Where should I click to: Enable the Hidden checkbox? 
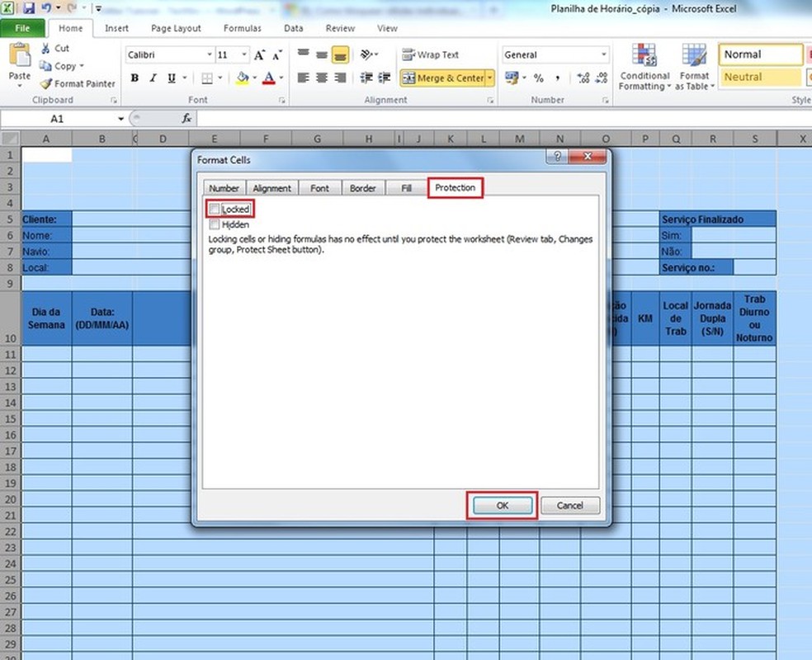point(216,224)
